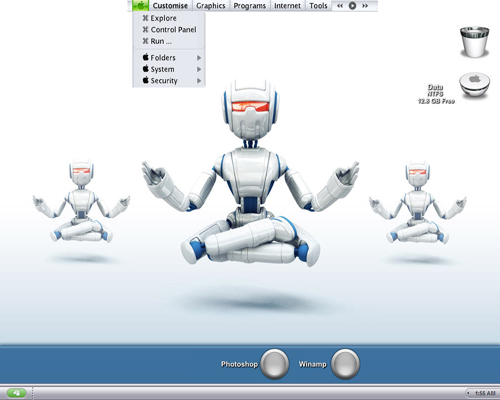500x400 pixels.
Task: Open the Programs menu
Action: (x=250, y=6)
